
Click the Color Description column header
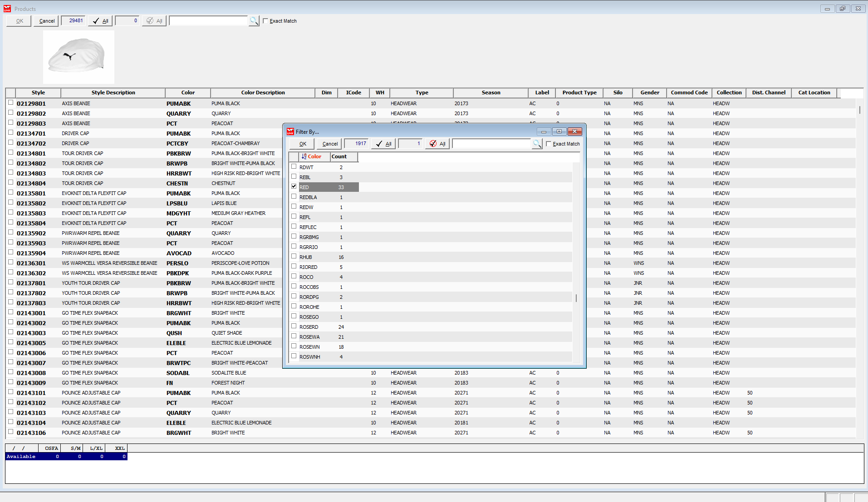point(263,93)
